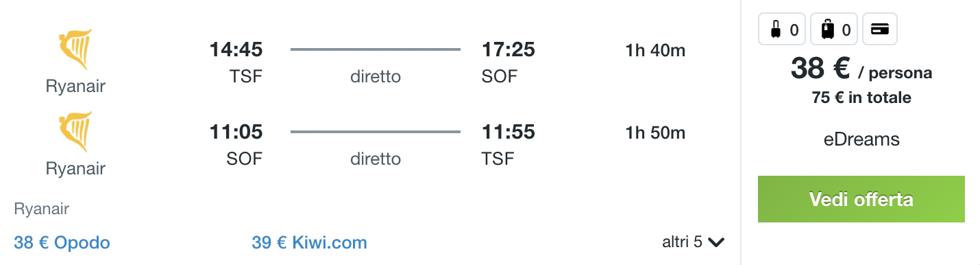Select the 11:55 return arrival at TSF

(508, 132)
